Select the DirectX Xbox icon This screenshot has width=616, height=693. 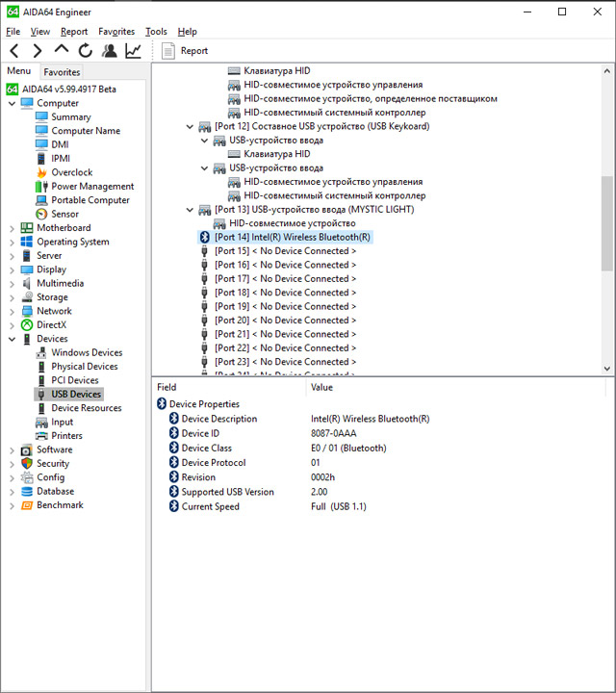[27, 325]
